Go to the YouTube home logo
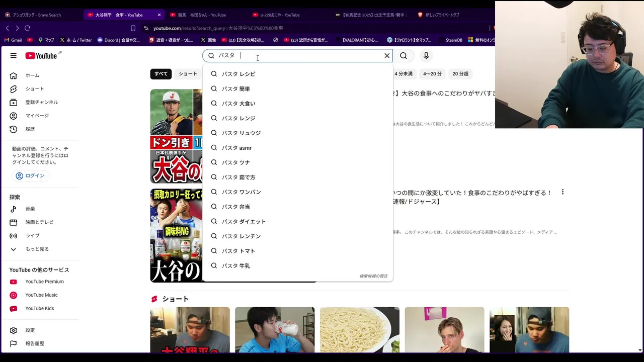Image resolution: width=644 pixels, height=362 pixels. pyautogui.click(x=41, y=56)
